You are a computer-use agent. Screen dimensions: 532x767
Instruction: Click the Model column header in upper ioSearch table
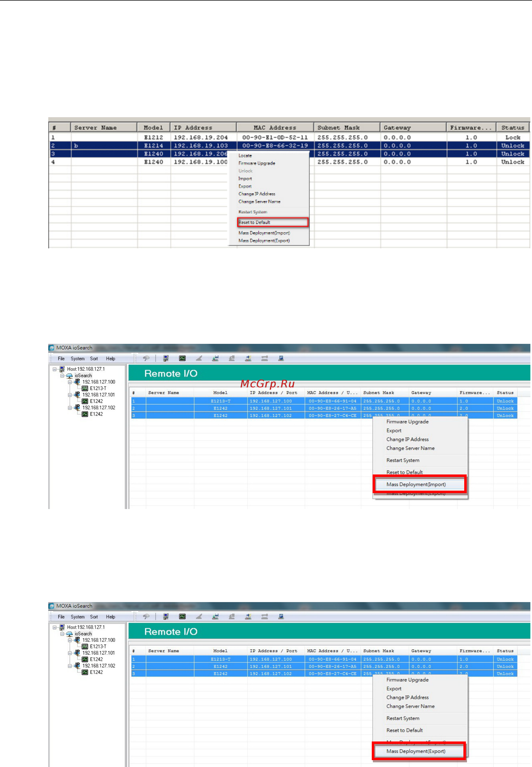click(220, 393)
